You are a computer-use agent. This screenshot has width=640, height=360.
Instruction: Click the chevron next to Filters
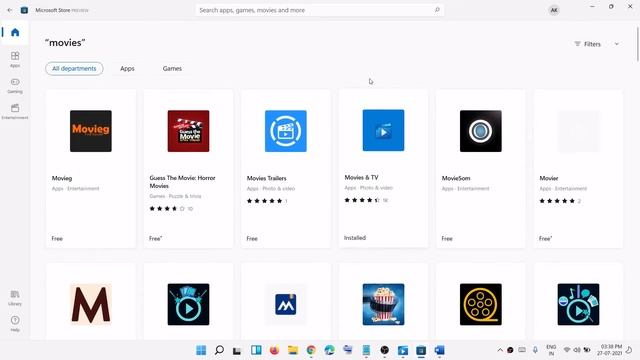pos(617,44)
